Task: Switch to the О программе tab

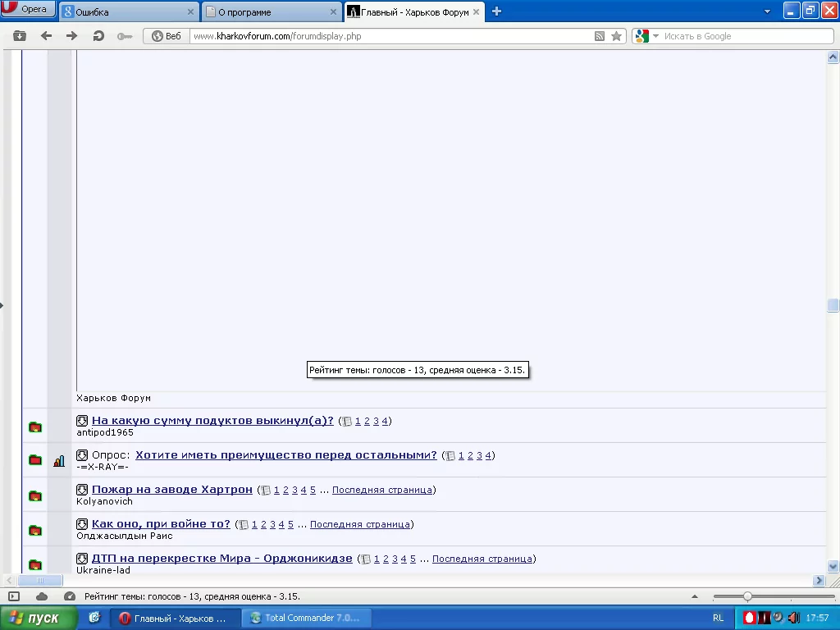Action: click(x=271, y=11)
